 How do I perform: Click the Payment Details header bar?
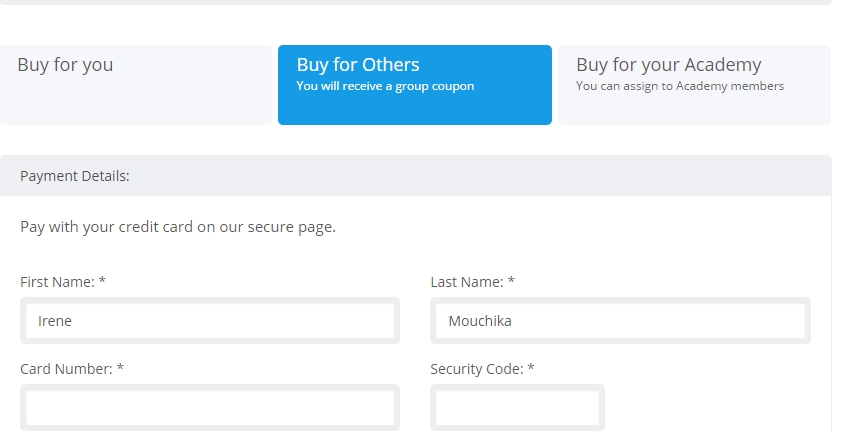click(415, 176)
